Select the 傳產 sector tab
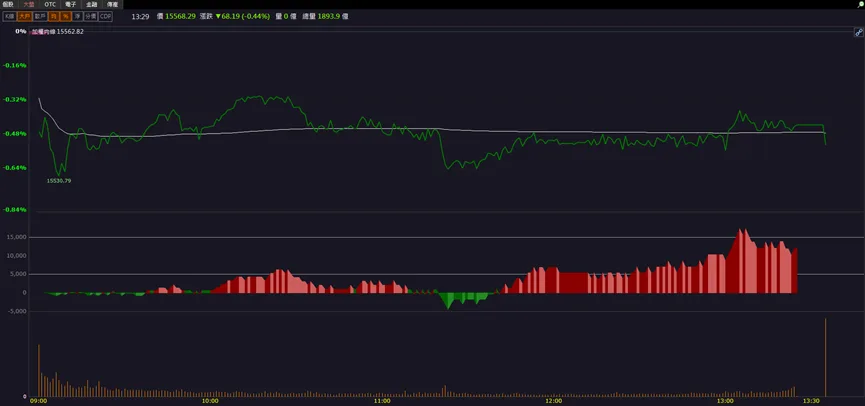 tap(113, 4)
